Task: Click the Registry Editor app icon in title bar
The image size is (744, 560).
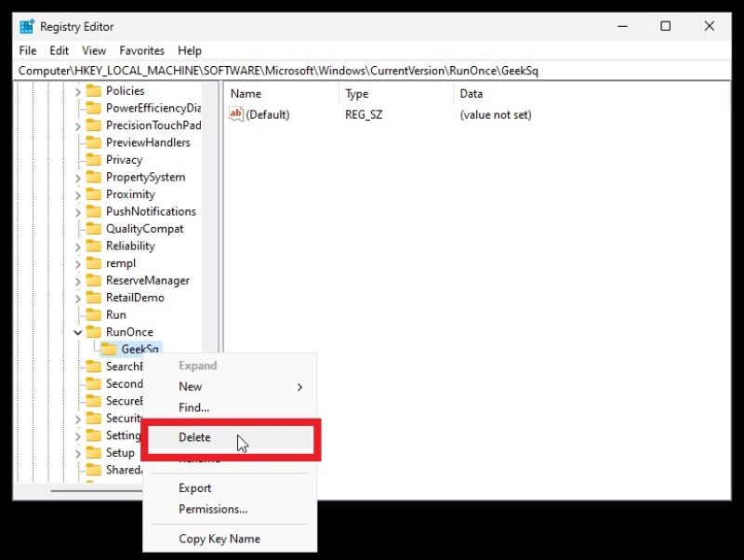Action: [27, 27]
